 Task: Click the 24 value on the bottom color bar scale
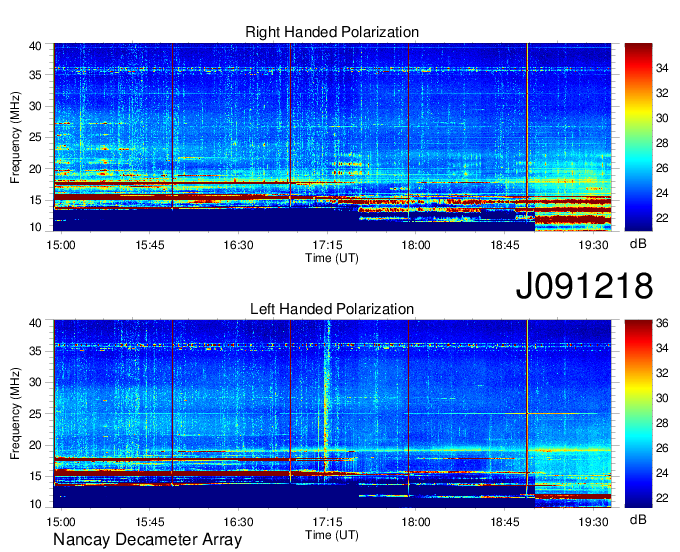tap(662, 473)
